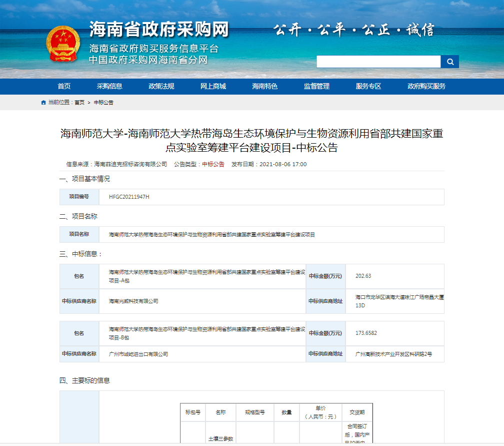Select package B name cell ending B包

pyautogui.click(x=202, y=333)
